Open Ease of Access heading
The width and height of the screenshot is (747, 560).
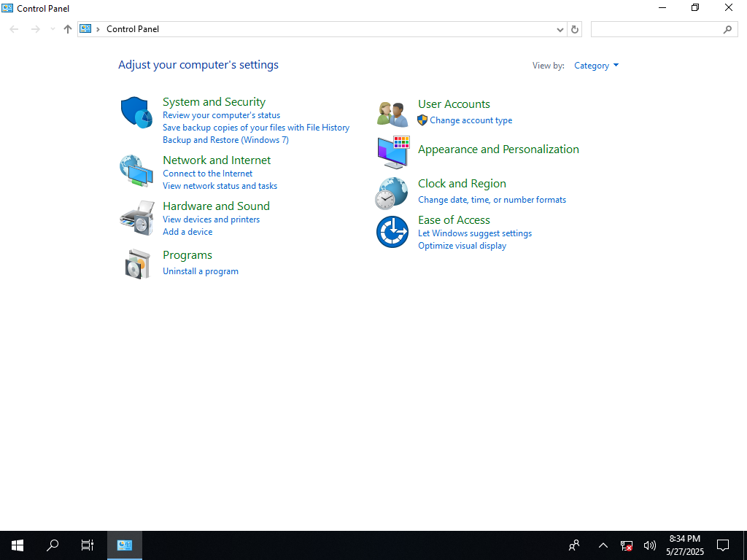tap(454, 220)
